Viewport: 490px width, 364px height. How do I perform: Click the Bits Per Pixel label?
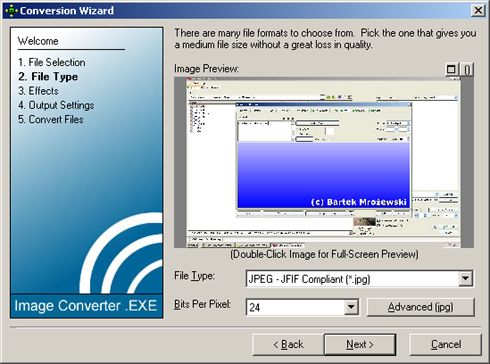202,304
